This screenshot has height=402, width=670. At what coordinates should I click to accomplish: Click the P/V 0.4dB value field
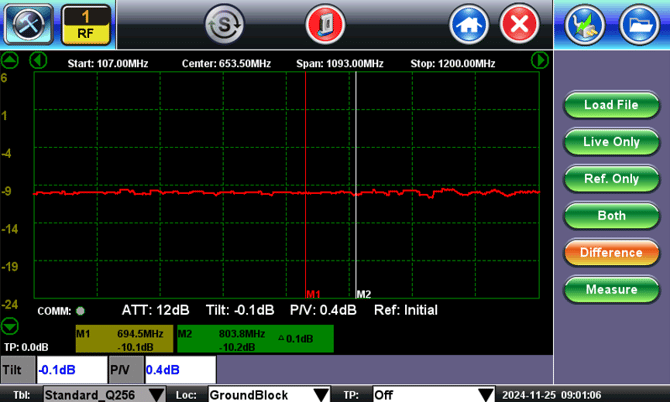tap(180, 370)
